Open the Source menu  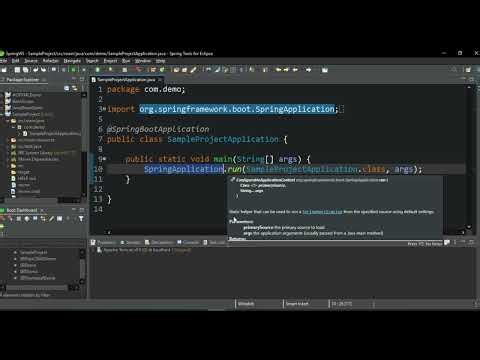coord(31,61)
